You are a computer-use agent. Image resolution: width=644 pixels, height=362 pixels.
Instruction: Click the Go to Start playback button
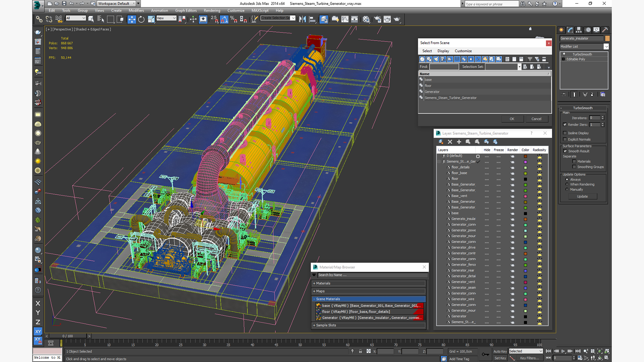tap(548, 351)
